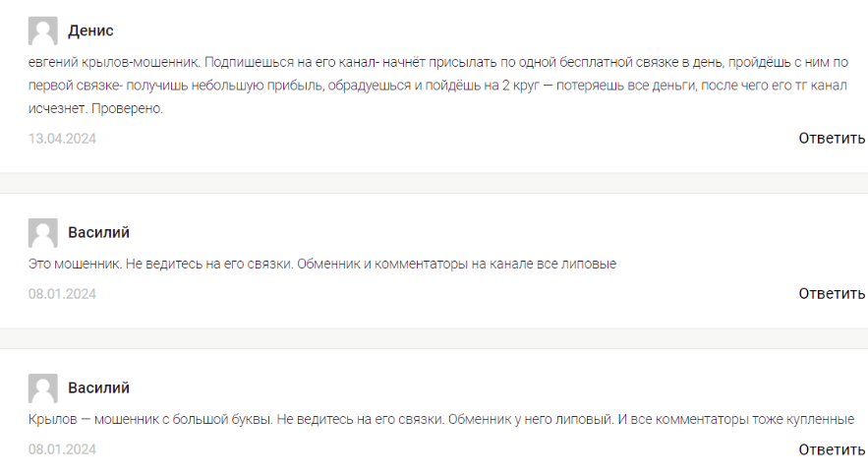
Task: Click the sentence "Это мошенник." in Василий's comment
Action: point(72,264)
